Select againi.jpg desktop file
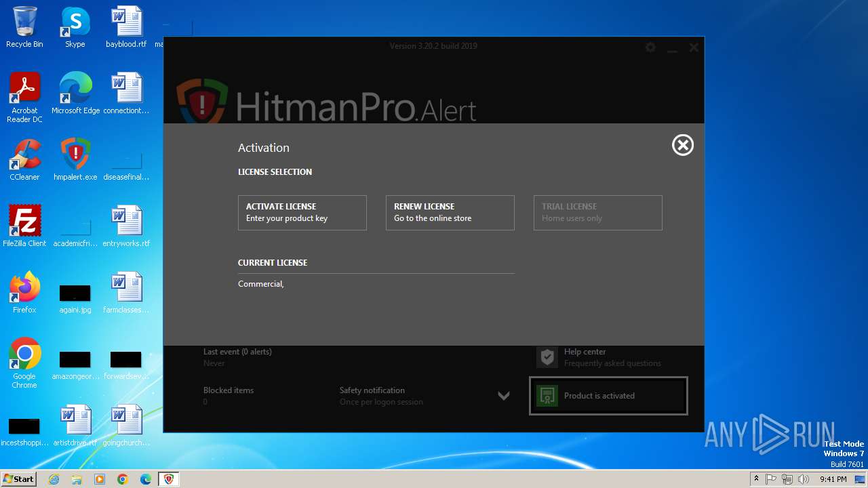The height and width of the screenshot is (488, 868). click(75, 299)
